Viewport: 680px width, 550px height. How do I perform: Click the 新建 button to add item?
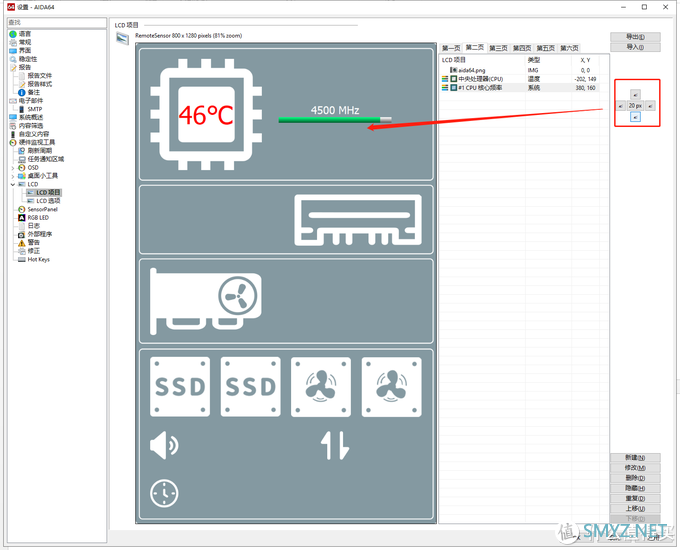[x=635, y=458]
